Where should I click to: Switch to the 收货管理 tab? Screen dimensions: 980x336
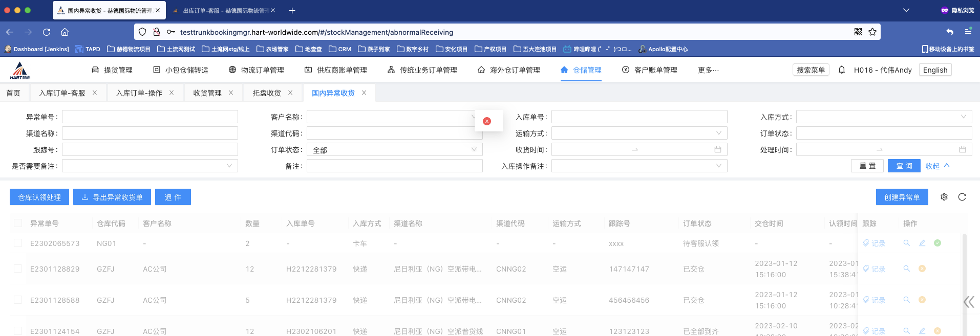pyautogui.click(x=207, y=93)
